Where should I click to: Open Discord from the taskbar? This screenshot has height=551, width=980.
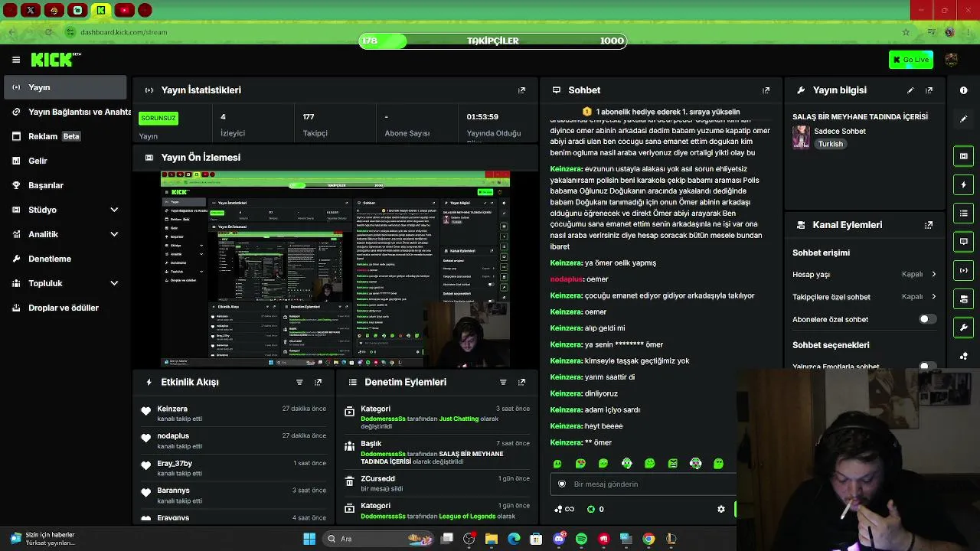click(559, 539)
